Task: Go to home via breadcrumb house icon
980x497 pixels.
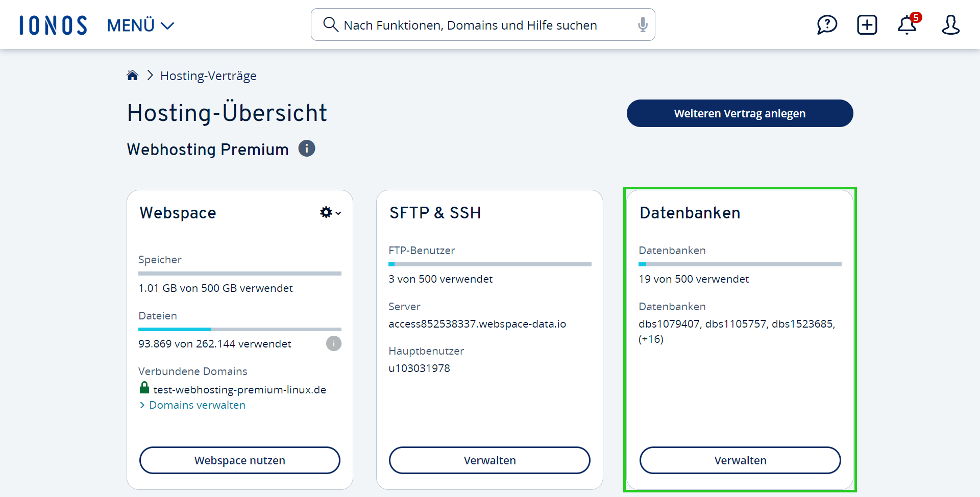Action: [x=133, y=76]
